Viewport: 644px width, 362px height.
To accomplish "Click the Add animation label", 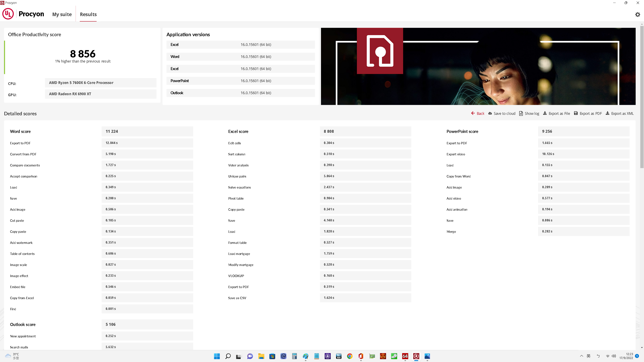I will [x=457, y=209].
